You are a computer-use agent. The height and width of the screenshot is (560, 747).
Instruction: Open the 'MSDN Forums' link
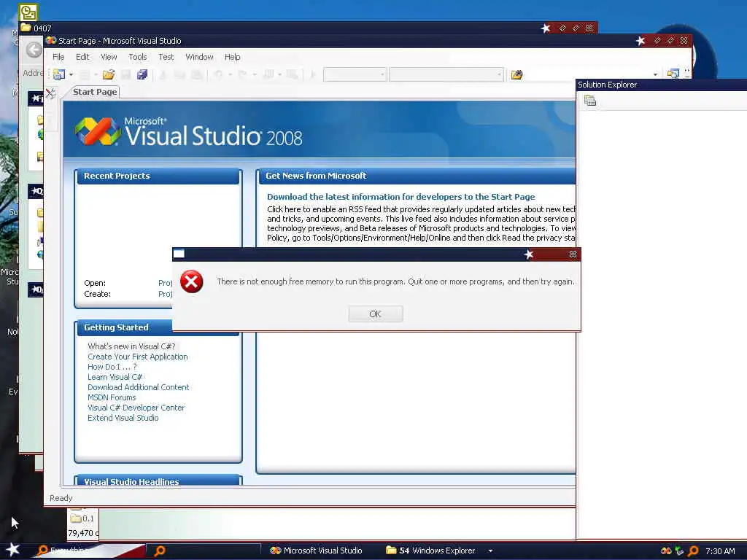(x=112, y=397)
